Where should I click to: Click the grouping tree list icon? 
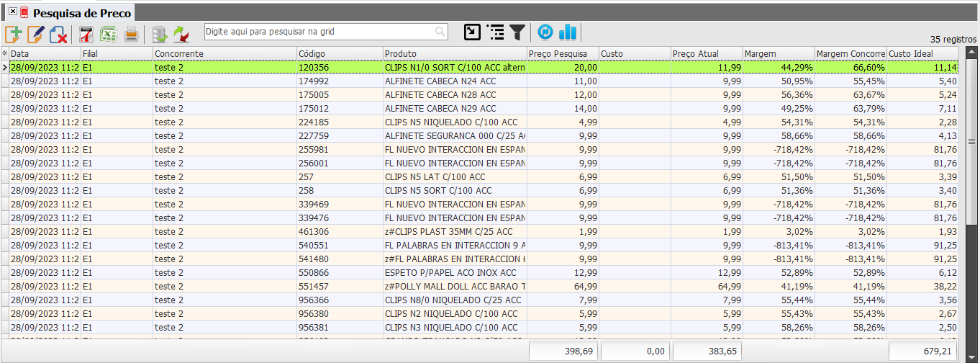point(495,32)
